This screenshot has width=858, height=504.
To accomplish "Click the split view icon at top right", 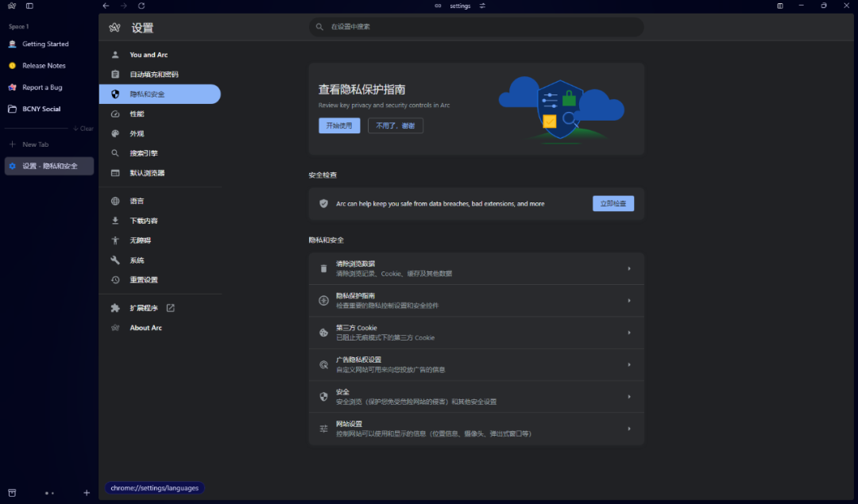I will (780, 6).
